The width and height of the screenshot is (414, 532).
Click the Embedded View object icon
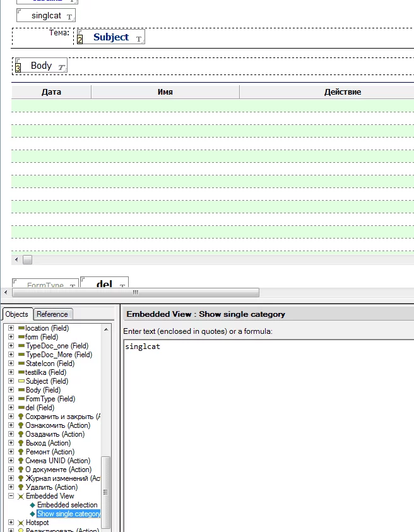pyautogui.click(x=21, y=496)
